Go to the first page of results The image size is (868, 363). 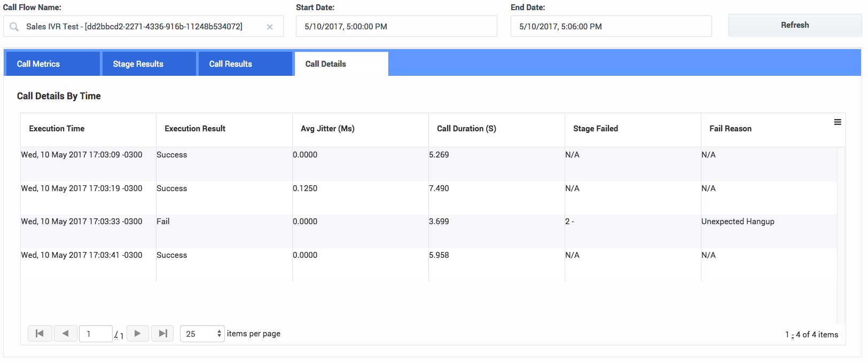coord(40,334)
